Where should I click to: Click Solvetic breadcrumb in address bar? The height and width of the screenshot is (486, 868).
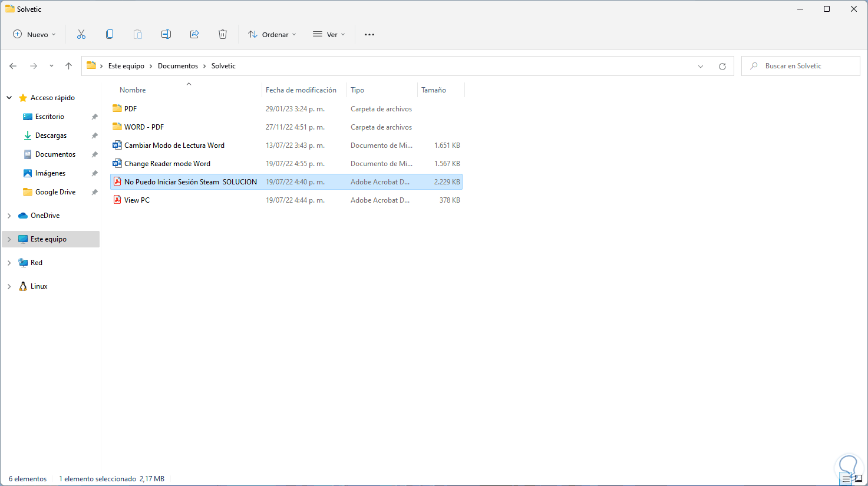point(223,66)
